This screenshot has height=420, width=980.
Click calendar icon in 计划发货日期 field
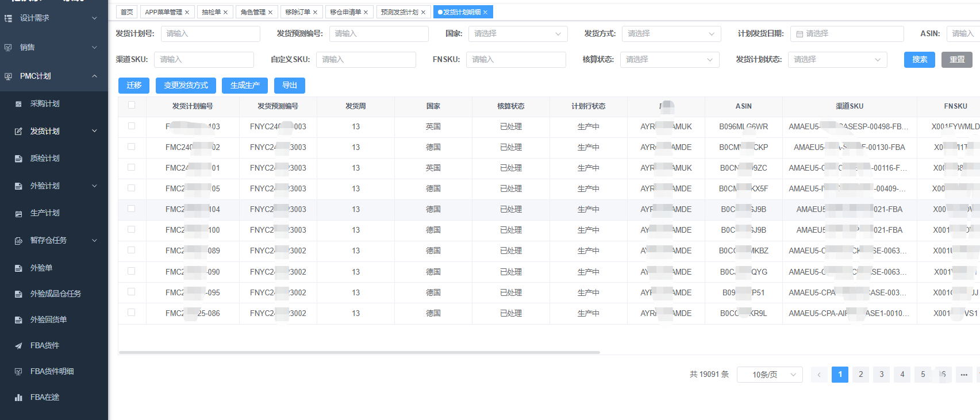point(800,34)
